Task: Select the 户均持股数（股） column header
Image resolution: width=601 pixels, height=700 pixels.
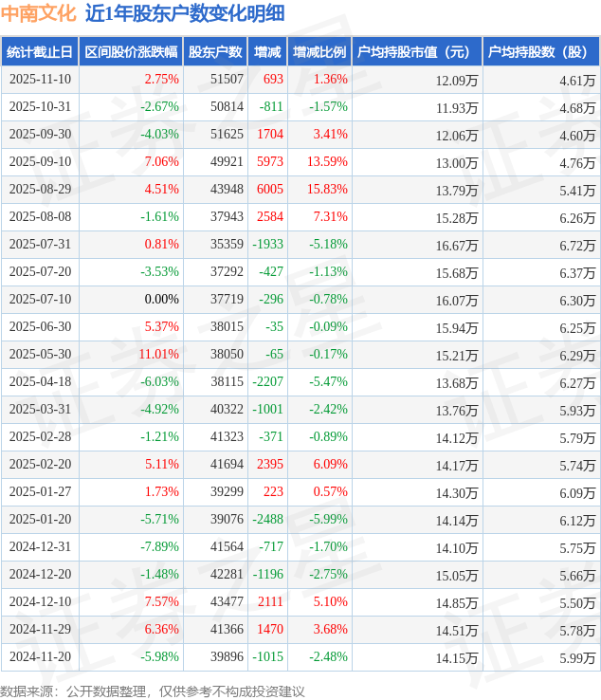Action: click(540, 52)
